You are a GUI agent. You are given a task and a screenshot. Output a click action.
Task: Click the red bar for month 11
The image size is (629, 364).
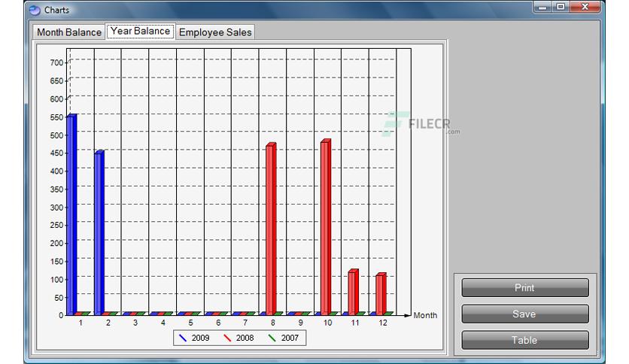pos(353,292)
